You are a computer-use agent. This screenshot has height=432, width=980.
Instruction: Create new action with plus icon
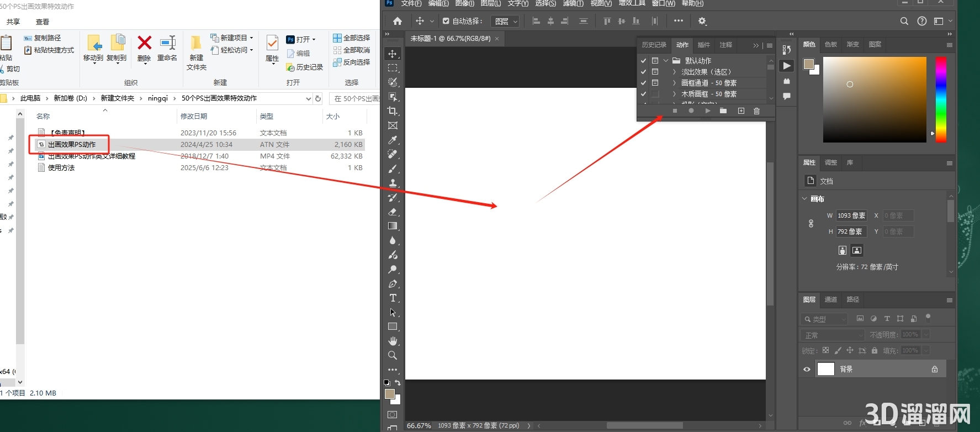click(x=741, y=111)
